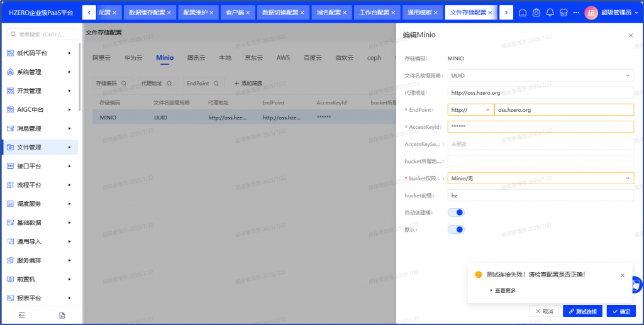
Task: Toggle the 默认 switch off
Action: point(456,229)
